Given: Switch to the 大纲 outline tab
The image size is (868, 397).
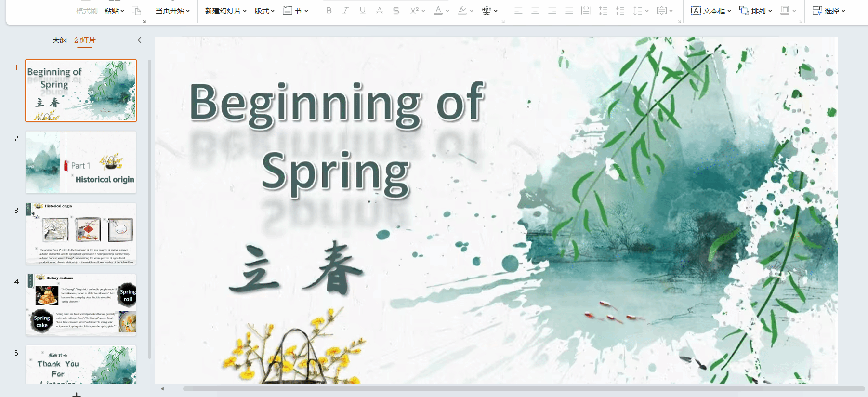Looking at the screenshot, I should 60,40.
